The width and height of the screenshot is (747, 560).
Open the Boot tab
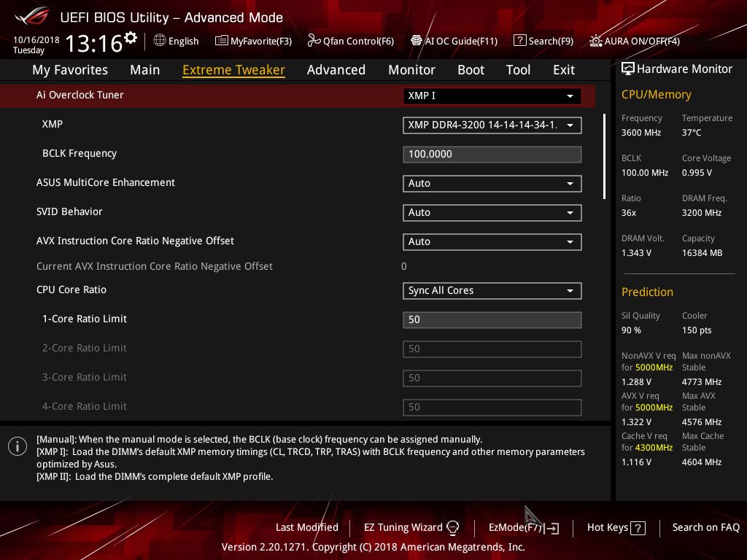[471, 70]
